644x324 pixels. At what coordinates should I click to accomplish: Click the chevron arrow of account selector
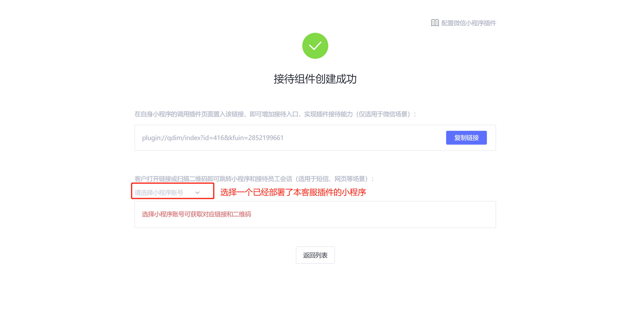click(x=197, y=193)
